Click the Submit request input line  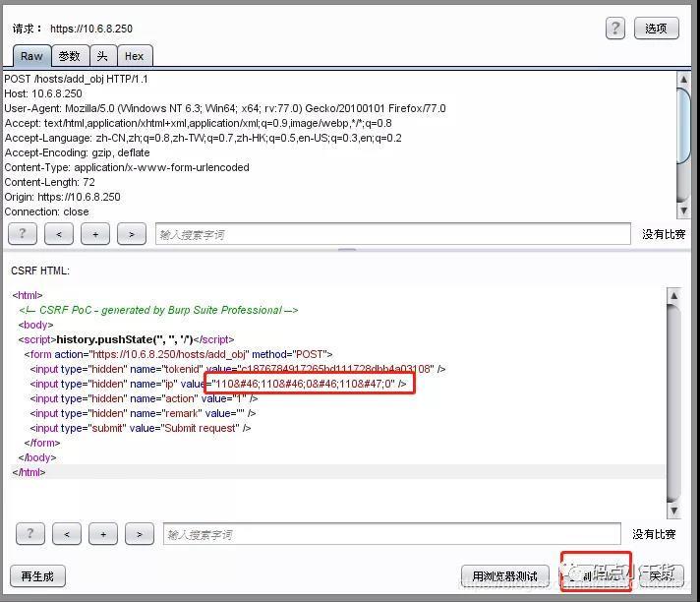[141, 428]
